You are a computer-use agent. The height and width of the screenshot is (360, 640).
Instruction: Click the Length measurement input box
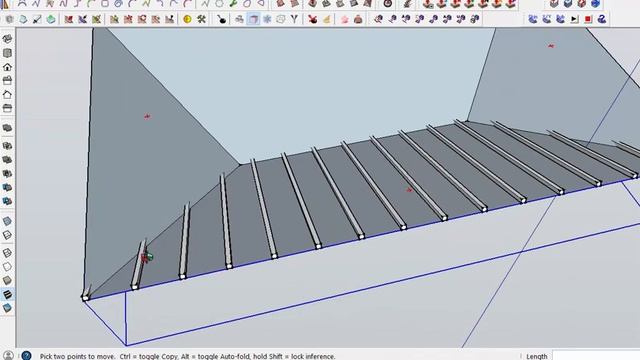point(596,356)
